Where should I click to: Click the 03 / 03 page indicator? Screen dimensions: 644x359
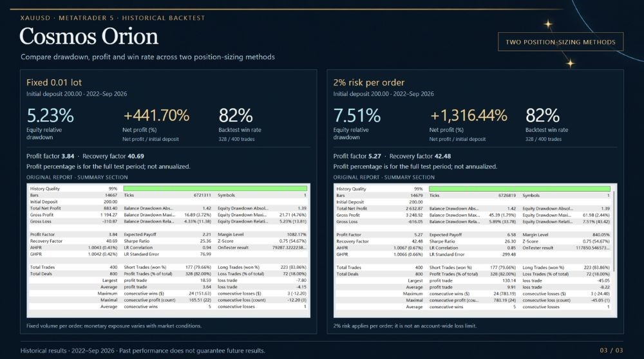(x=611, y=351)
